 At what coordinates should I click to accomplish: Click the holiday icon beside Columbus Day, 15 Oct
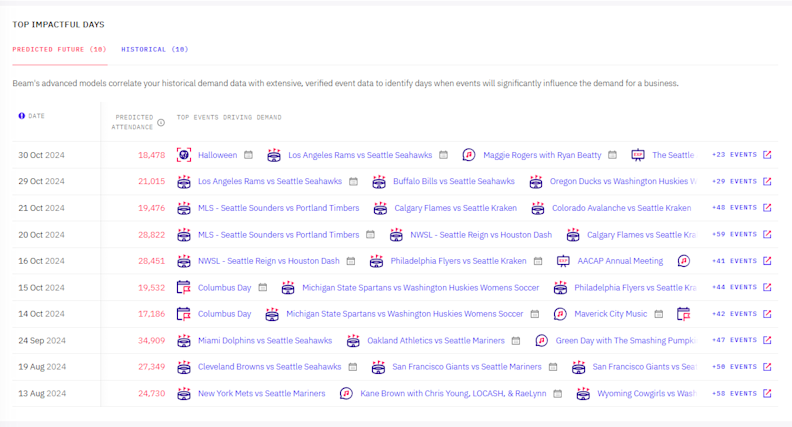[x=184, y=288]
